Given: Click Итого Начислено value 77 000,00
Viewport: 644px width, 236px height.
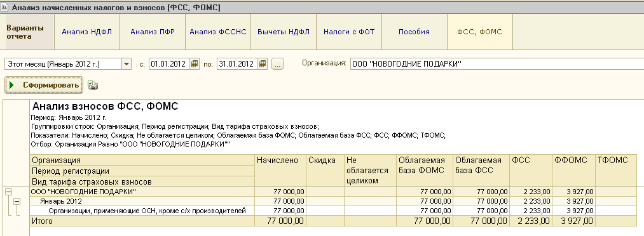Looking at the screenshot, I should 280,221.
